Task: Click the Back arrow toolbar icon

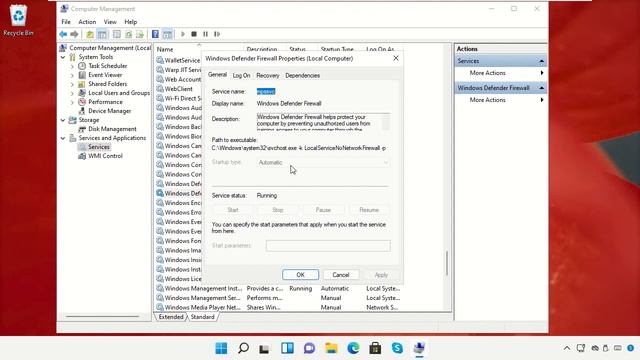Action: coord(63,34)
